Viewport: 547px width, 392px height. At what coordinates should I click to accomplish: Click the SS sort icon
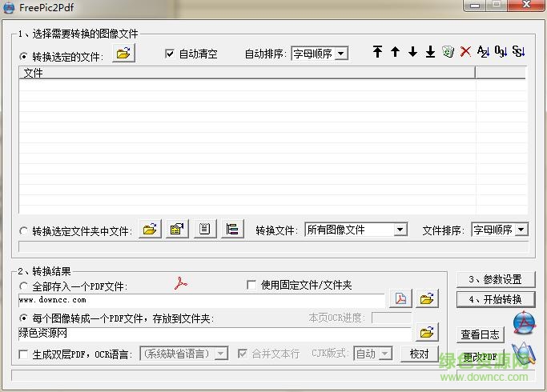[518, 51]
